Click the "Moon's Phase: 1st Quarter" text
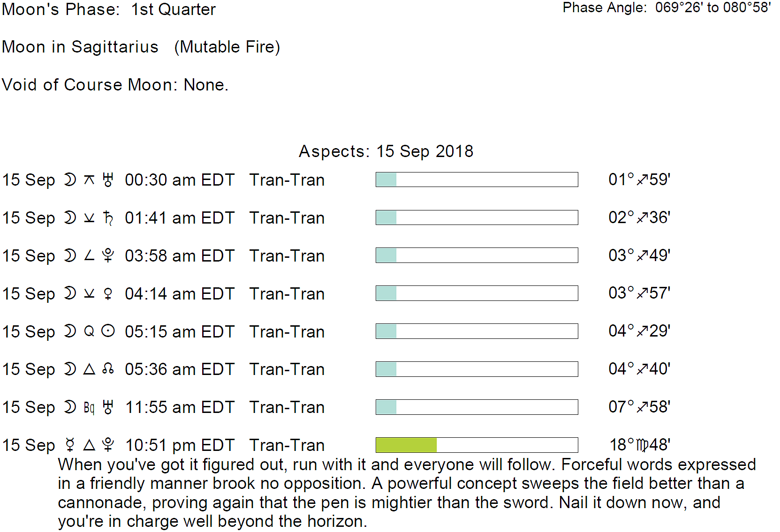The width and height of the screenshot is (780, 532). (109, 9)
